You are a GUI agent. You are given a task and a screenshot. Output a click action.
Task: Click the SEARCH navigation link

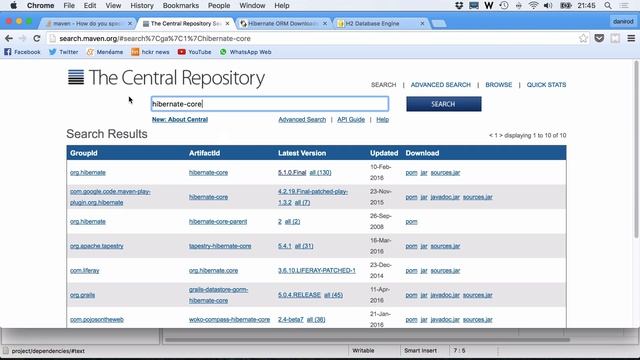point(383,84)
